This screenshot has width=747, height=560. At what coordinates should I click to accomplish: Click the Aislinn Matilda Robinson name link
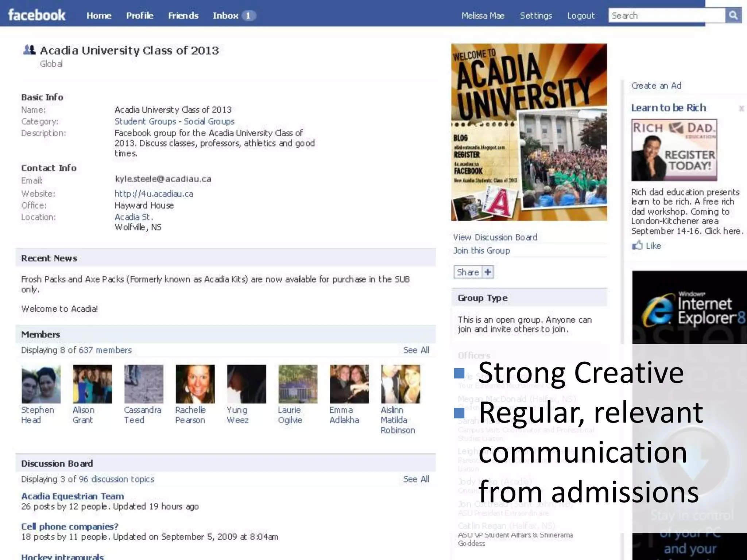pos(398,420)
